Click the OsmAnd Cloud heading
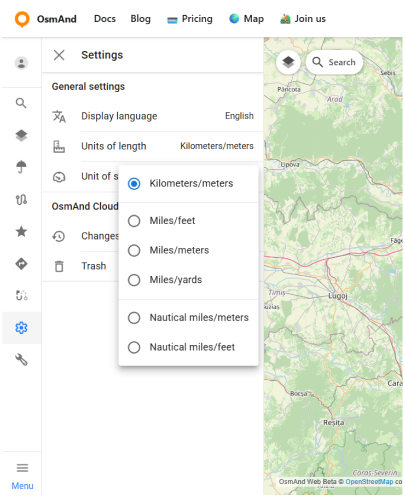 [x=85, y=206]
